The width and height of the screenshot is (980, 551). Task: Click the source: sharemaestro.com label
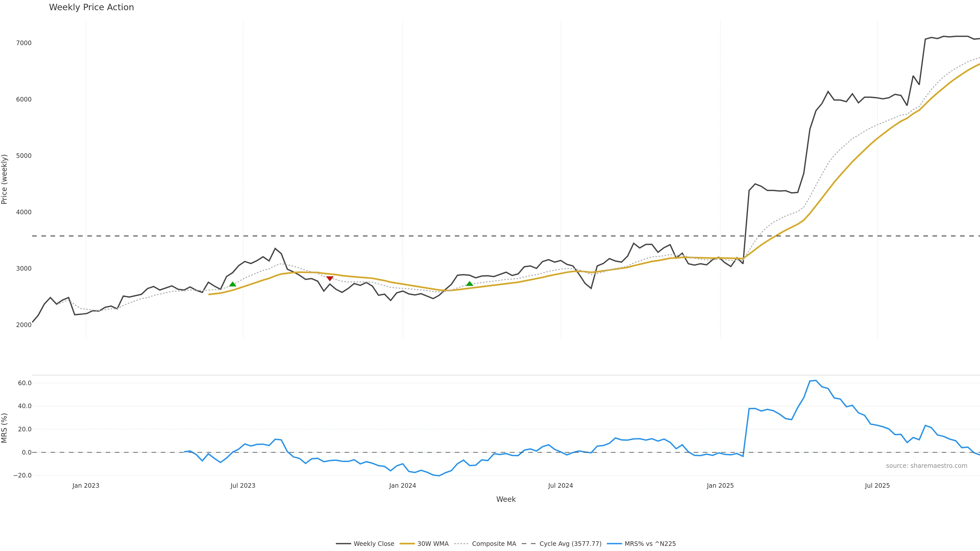tap(926, 466)
